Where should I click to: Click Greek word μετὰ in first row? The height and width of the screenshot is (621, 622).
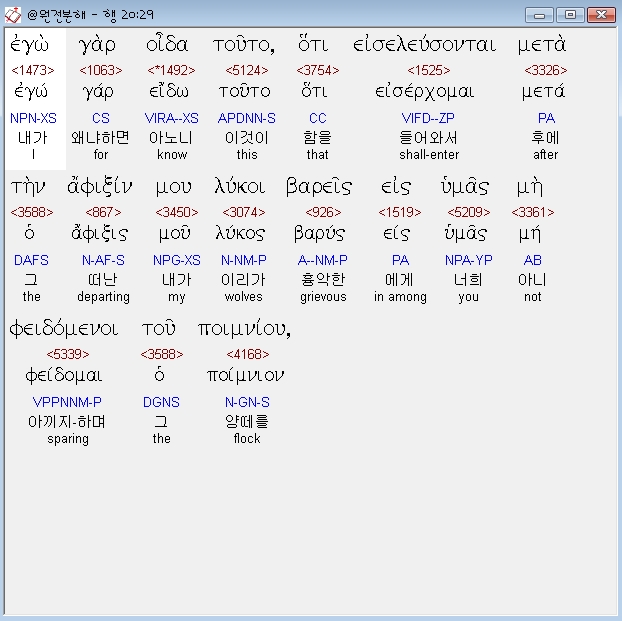pyautogui.click(x=542, y=44)
